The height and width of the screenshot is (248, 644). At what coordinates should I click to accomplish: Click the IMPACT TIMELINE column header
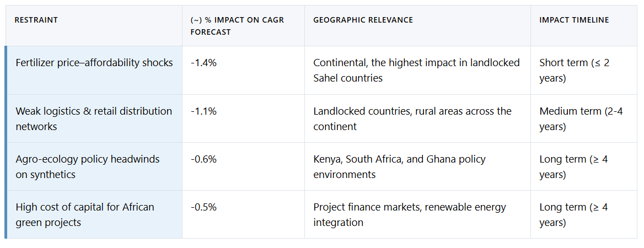[574, 20]
